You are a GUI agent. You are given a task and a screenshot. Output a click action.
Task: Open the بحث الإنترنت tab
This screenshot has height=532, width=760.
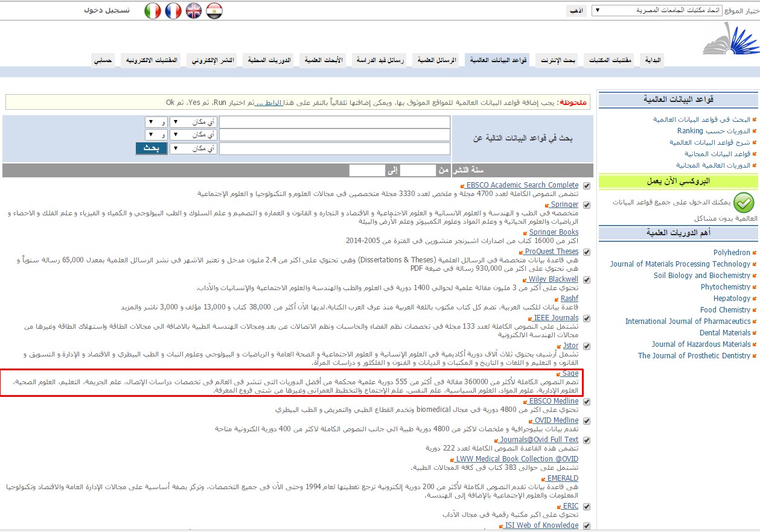[556, 60]
